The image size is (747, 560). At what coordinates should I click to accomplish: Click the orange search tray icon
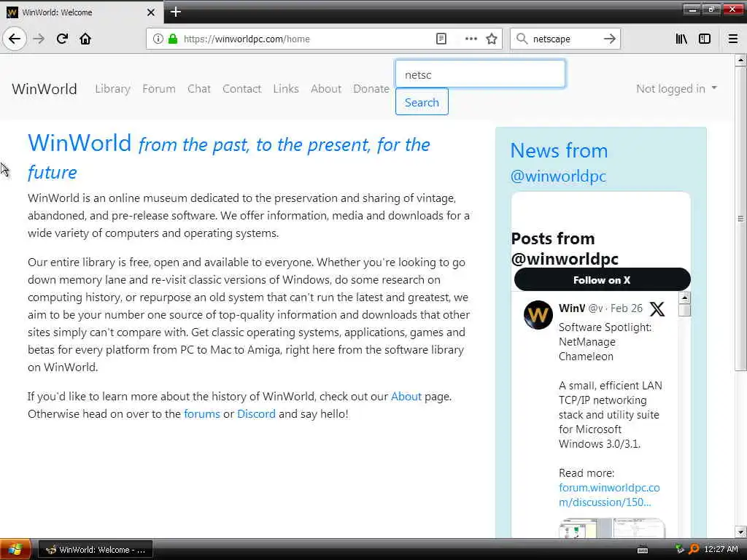694,549
